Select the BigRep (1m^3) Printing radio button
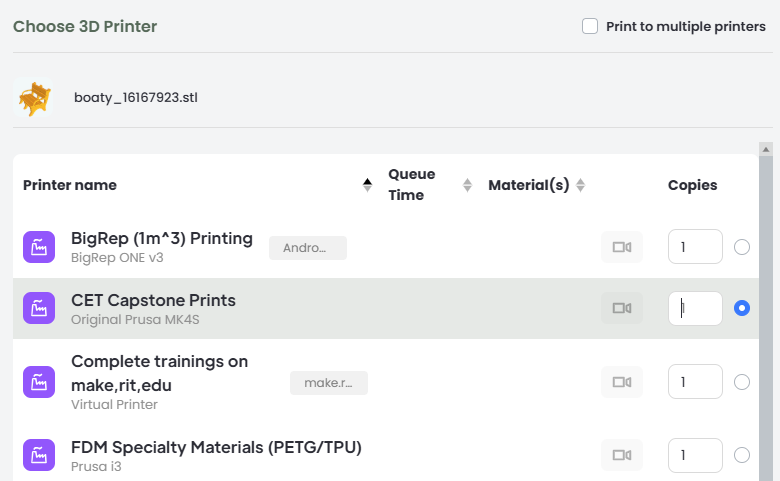The width and height of the screenshot is (780, 481). [x=742, y=247]
